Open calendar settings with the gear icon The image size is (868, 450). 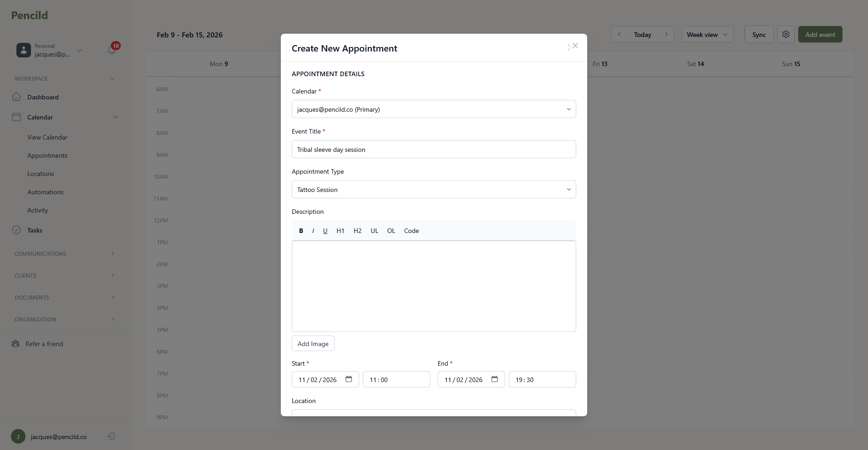pos(785,34)
